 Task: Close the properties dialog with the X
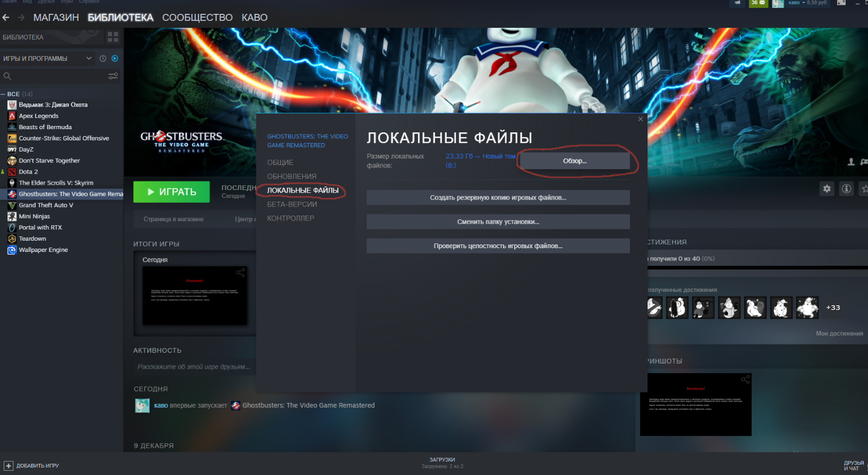click(x=641, y=119)
